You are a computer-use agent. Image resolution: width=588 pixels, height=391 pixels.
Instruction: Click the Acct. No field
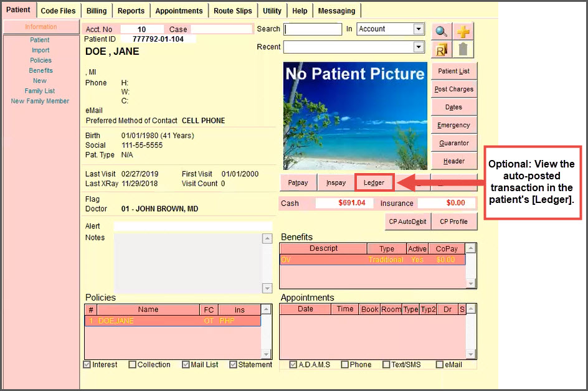coord(142,29)
